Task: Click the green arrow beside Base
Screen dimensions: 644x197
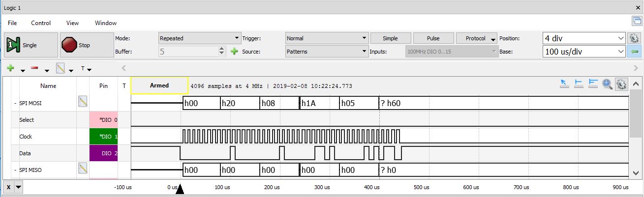Action: tap(634, 51)
